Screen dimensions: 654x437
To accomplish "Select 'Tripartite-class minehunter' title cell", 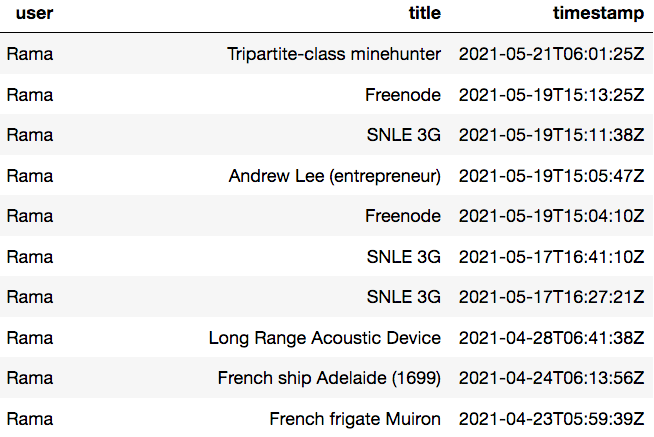I will 334,54.
